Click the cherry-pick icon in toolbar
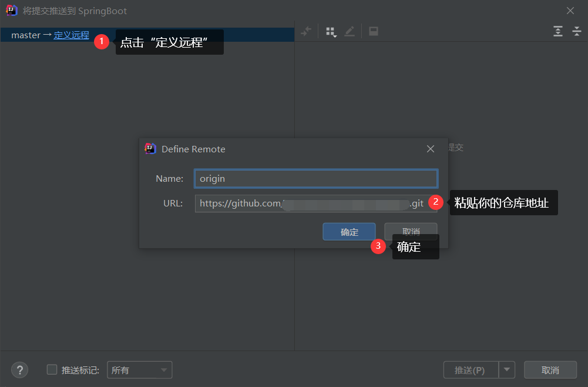 (x=306, y=32)
